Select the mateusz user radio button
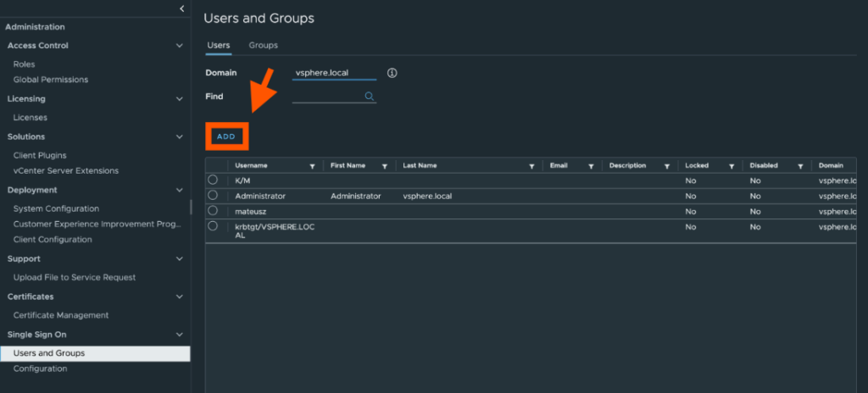This screenshot has width=868, height=393. (x=213, y=211)
